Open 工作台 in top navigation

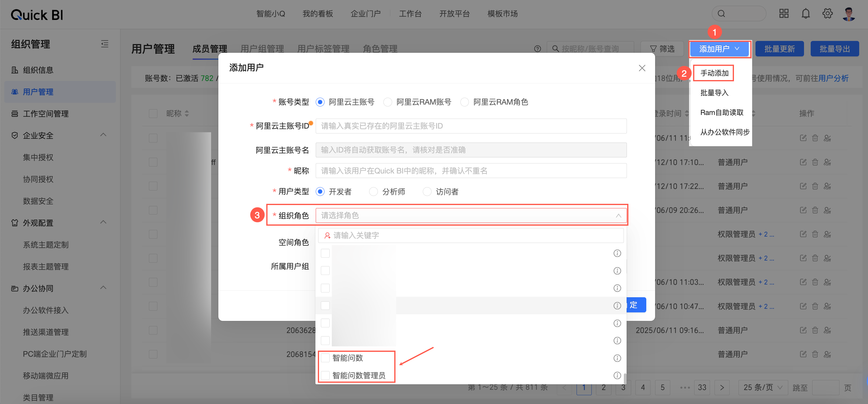410,14
